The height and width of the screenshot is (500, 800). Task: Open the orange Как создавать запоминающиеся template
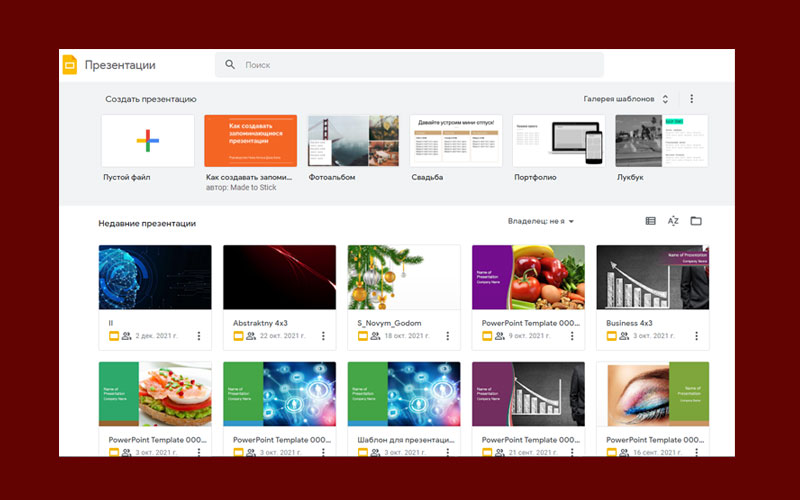251,141
